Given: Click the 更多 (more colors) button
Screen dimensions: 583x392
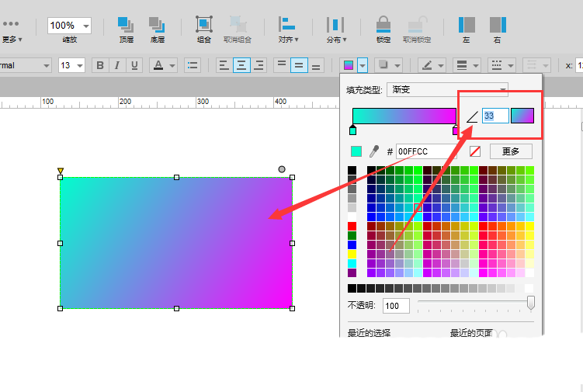Looking at the screenshot, I should (510, 151).
